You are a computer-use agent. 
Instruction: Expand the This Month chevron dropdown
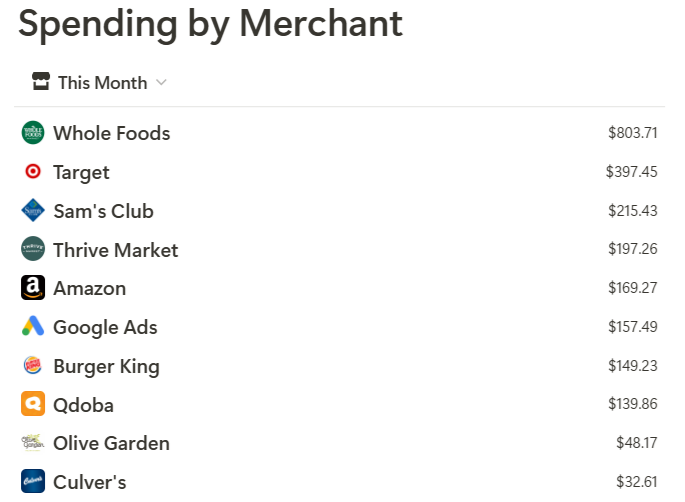(x=161, y=83)
